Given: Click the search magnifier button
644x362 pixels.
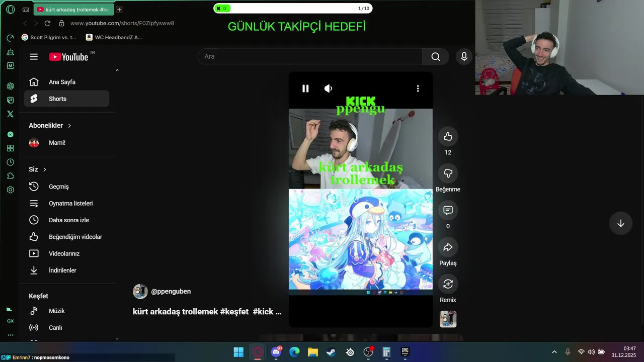Looking at the screenshot, I should click(x=436, y=57).
